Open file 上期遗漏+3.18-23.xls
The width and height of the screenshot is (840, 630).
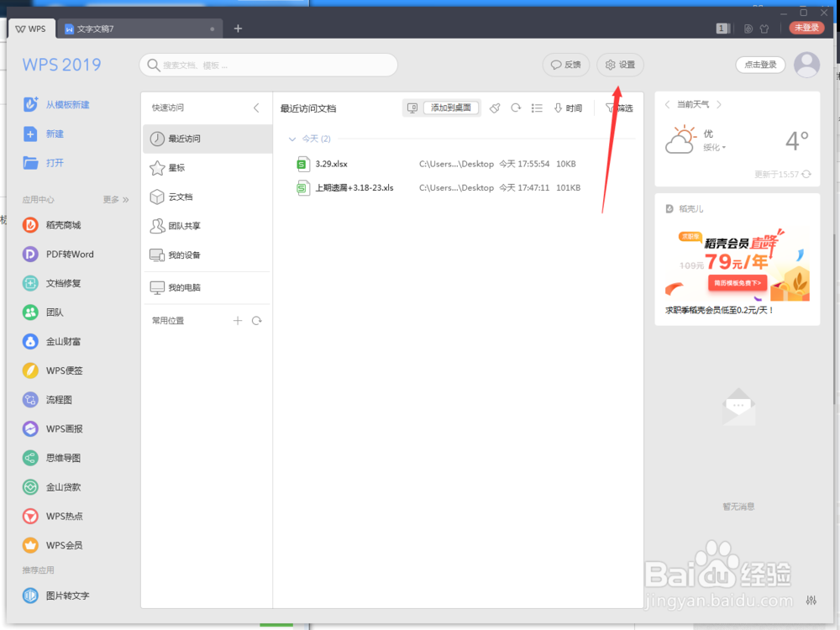pyautogui.click(x=354, y=188)
